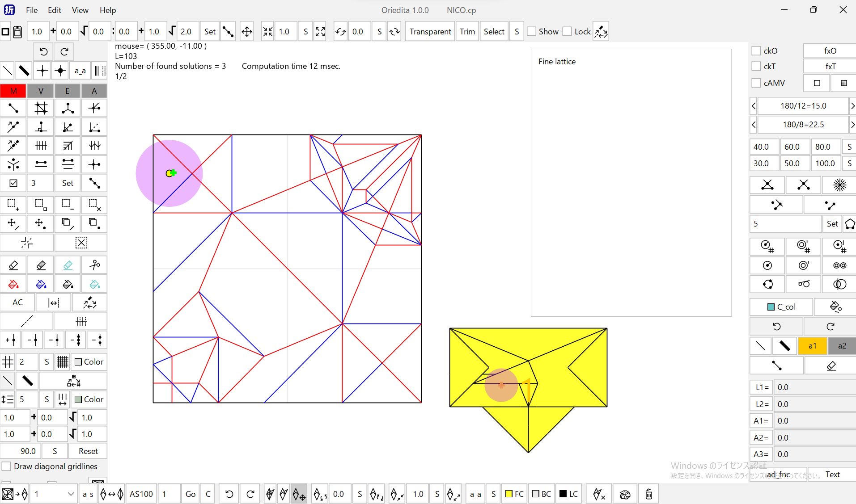
Task: Click the pentagon polygon tool icon
Action: pyautogui.click(x=850, y=224)
